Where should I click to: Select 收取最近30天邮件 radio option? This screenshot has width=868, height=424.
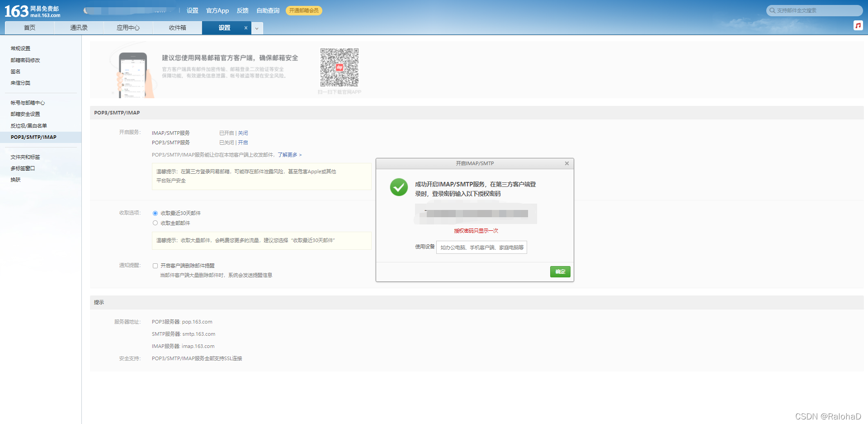click(x=155, y=213)
